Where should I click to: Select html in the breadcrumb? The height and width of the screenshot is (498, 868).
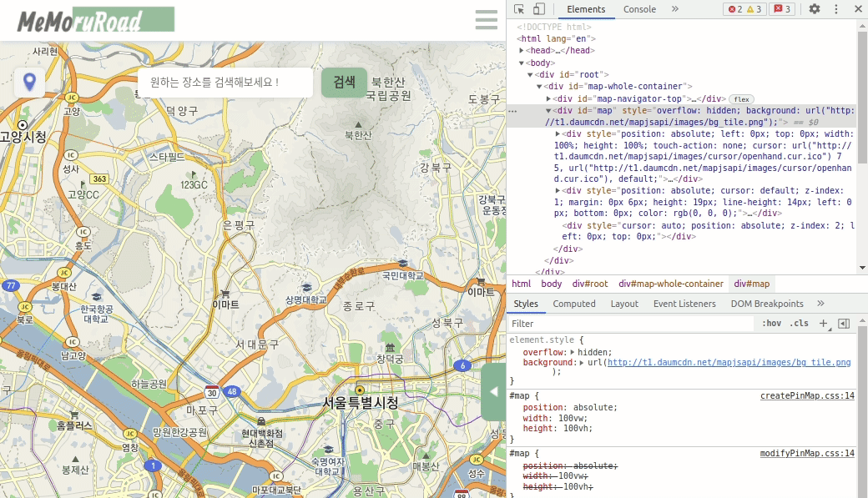coord(521,284)
